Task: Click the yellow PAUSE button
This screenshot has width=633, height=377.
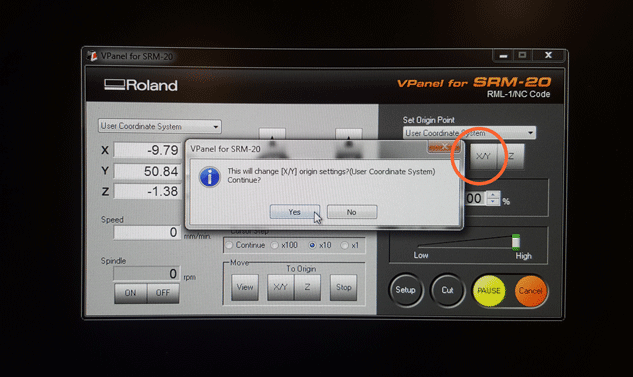Action: point(489,291)
